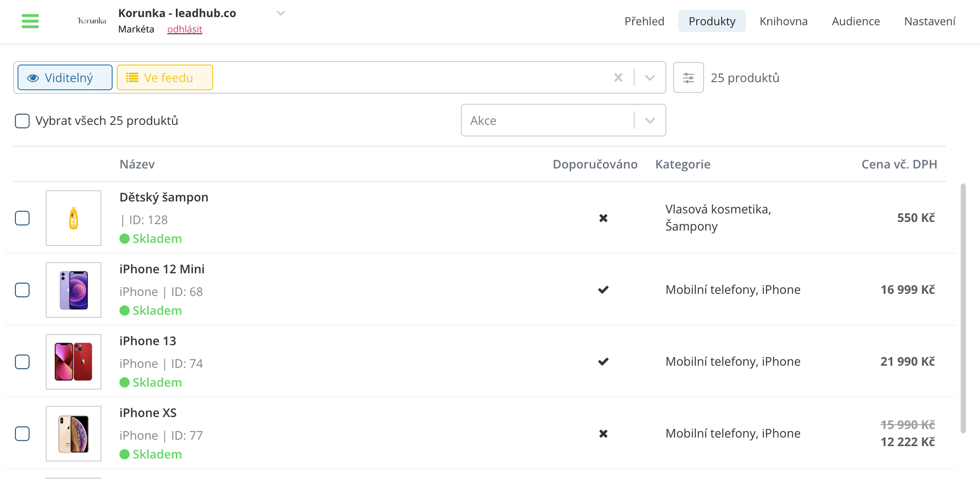This screenshot has height=479, width=980.
Task: Select the Dětský šampon row checkbox
Action: (22, 218)
